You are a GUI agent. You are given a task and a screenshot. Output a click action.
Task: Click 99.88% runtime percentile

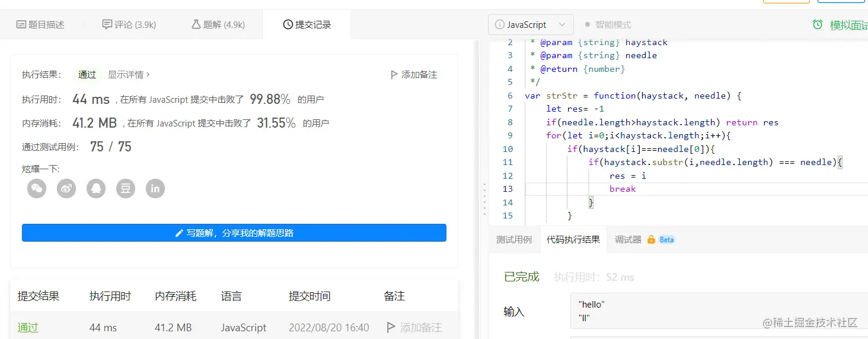[x=270, y=99]
